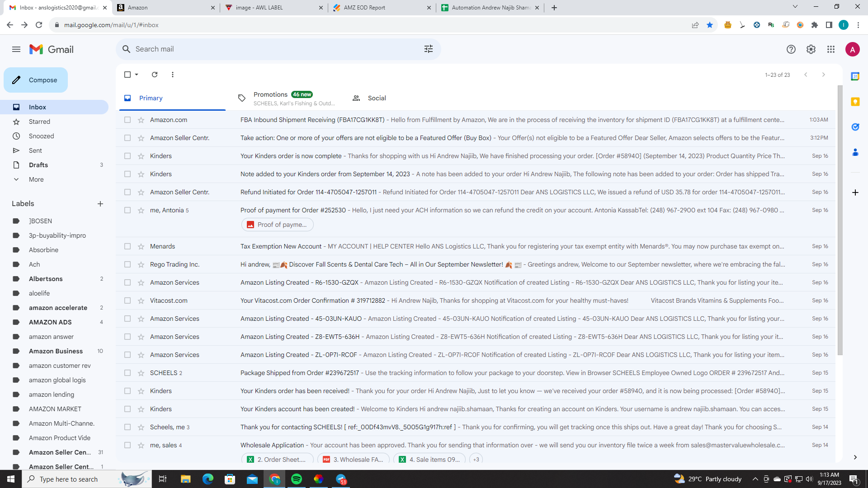
Task: Open the 2. Order Sheet attachment
Action: 277,459
